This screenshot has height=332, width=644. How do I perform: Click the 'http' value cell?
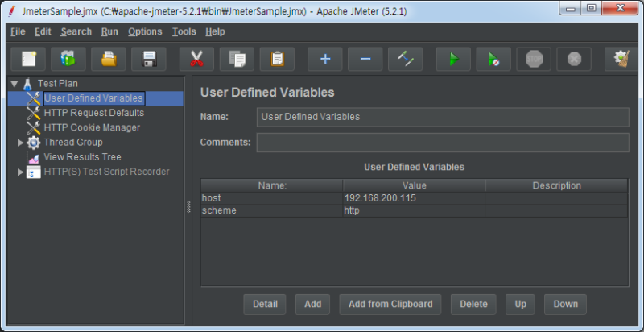click(414, 211)
